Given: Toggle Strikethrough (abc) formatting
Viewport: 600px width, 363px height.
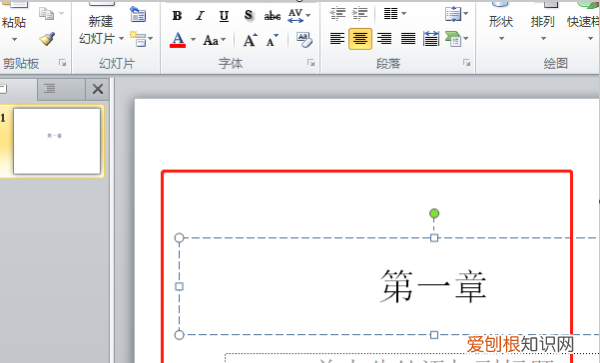Looking at the screenshot, I should click(272, 16).
